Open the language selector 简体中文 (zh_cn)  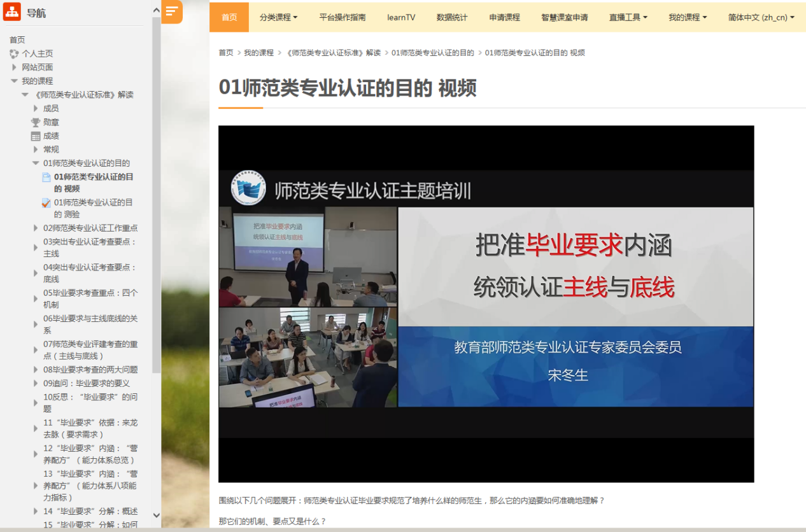tap(761, 17)
